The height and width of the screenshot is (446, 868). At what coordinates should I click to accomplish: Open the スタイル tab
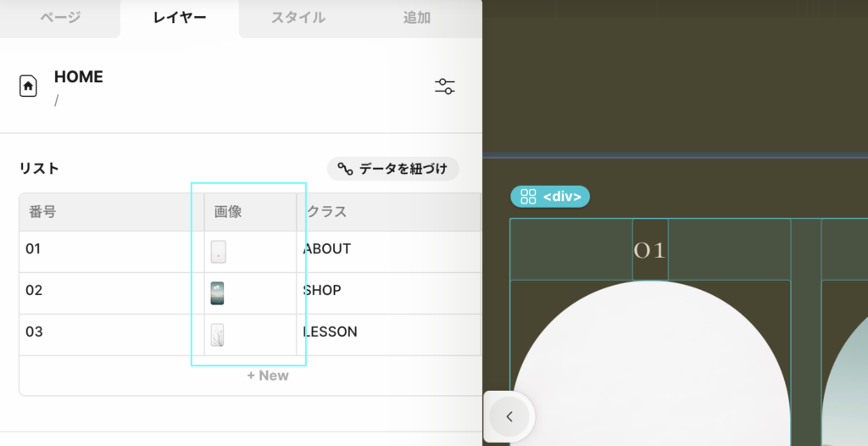(298, 18)
